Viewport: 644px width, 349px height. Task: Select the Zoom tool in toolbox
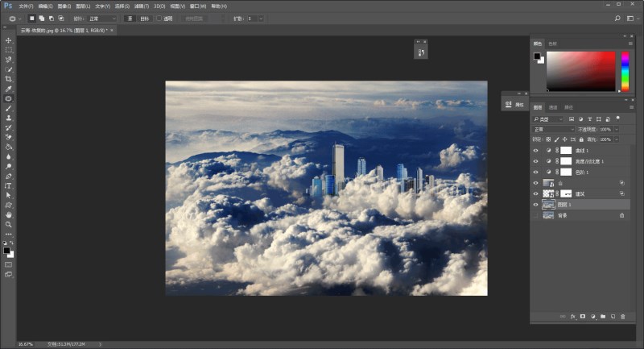pos(9,225)
